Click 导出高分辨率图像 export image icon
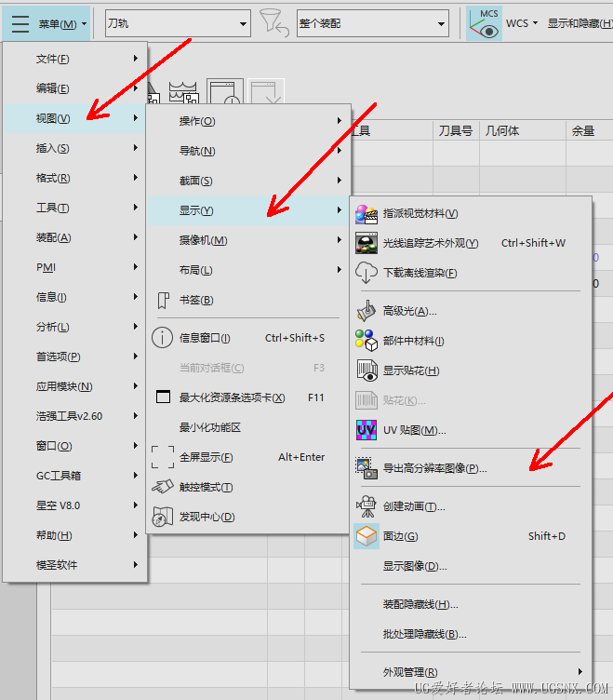 [x=366, y=468]
